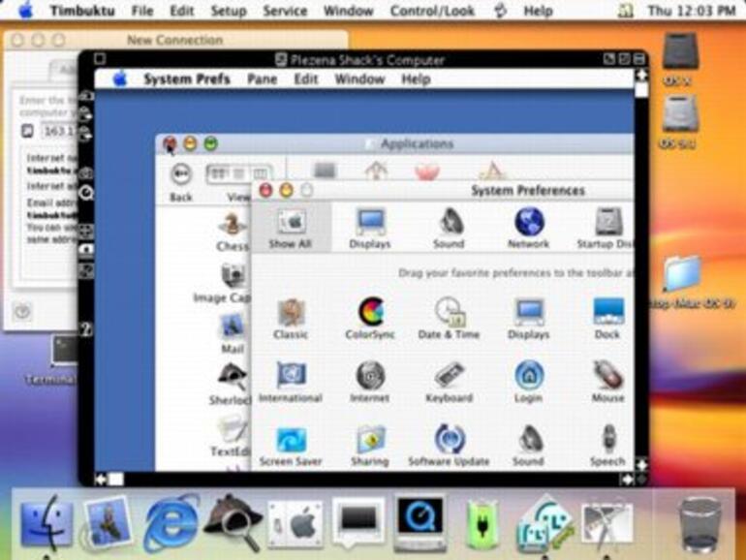Click the close box of Plezena Shack's Computer
The image size is (746, 560).
pos(100,59)
